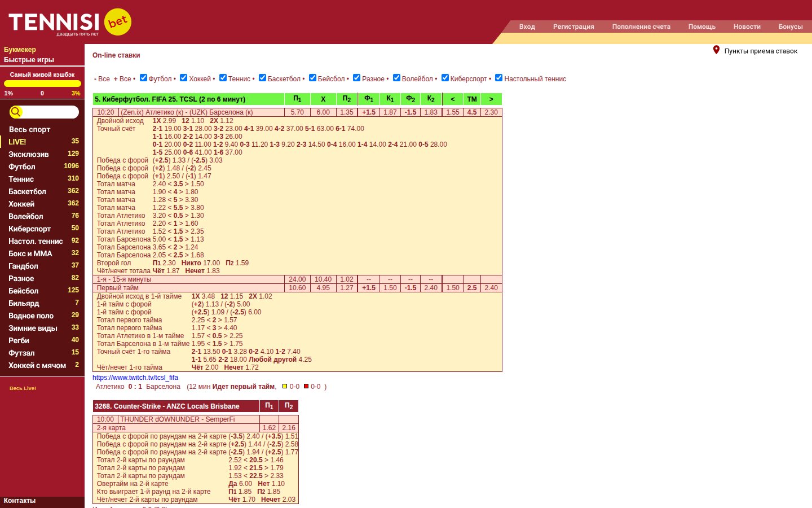Toggle the Теннис filter checkbox

pyautogui.click(x=223, y=78)
